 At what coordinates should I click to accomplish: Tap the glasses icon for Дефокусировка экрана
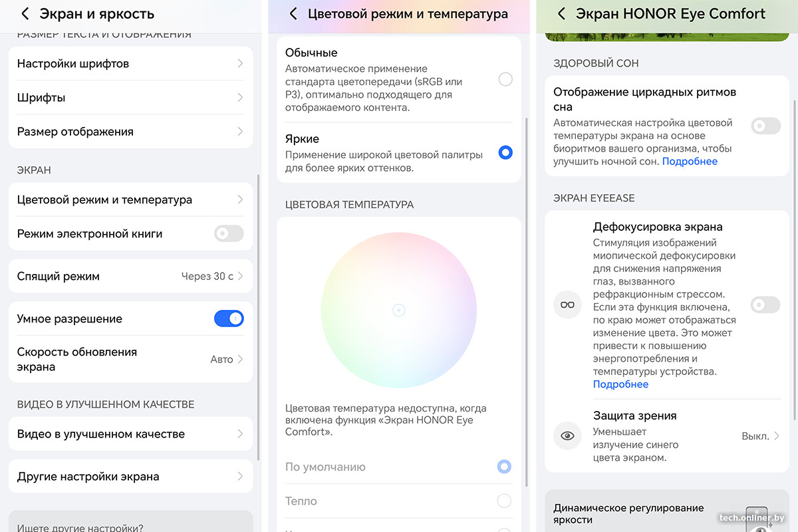point(567,305)
